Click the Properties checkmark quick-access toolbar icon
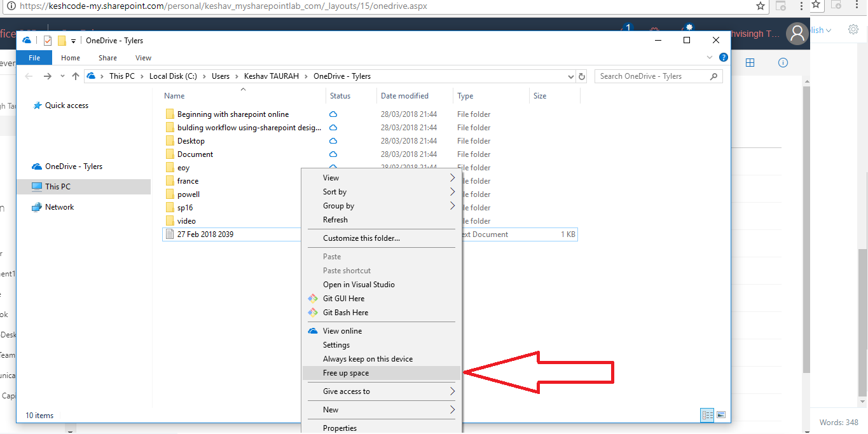 point(47,40)
